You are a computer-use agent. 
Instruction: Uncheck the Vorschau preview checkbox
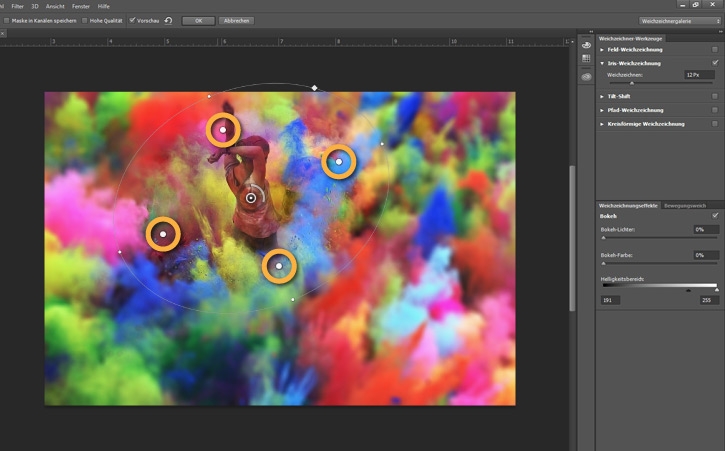coord(132,20)
